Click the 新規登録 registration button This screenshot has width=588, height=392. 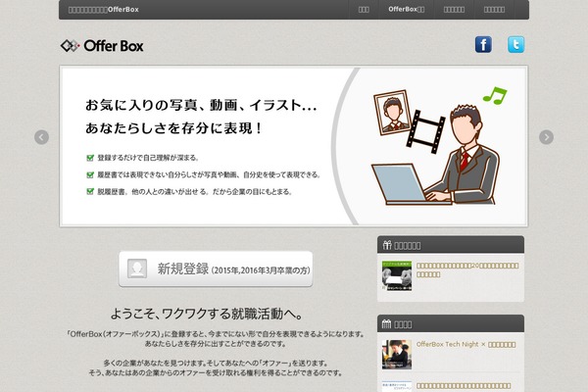point(216,269)
